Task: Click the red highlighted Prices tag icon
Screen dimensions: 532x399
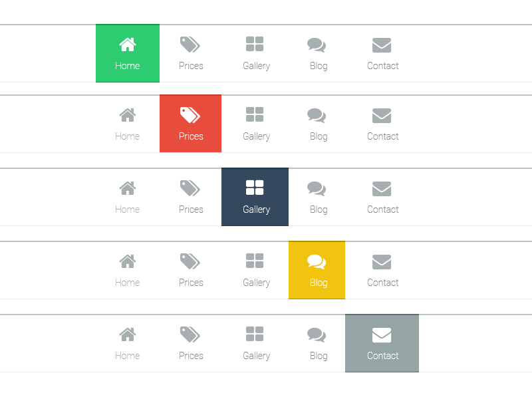Action: click(190, 116)
